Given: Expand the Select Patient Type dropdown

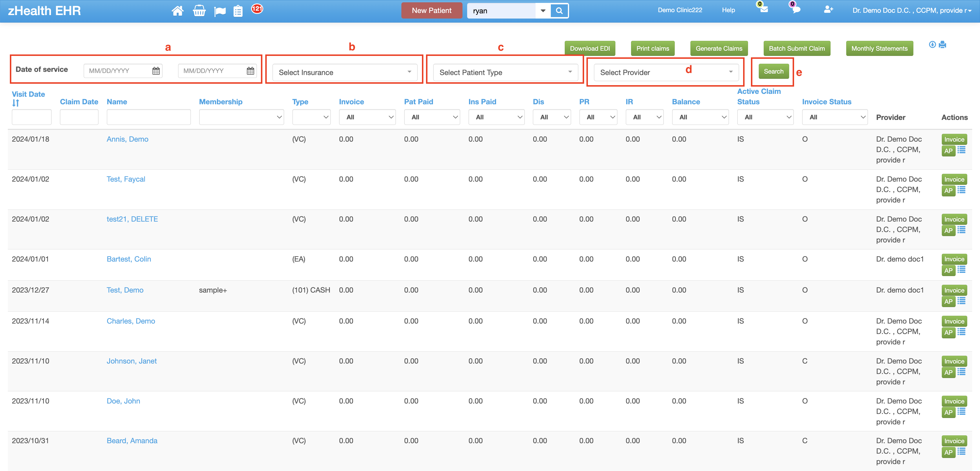Looking at the screenshot, I should [505, 72].
